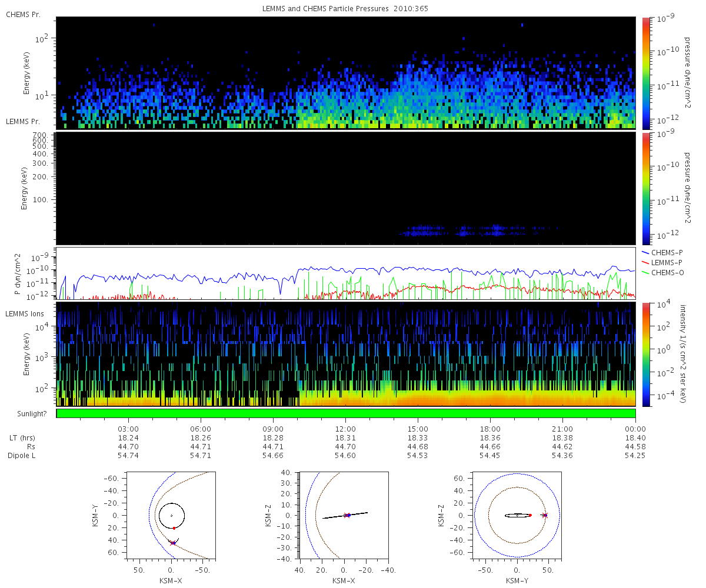Open the KSM-Y versus KSM-Z orbit plot
The height and width of the screenshot is (588, 706).
[517, 515]
